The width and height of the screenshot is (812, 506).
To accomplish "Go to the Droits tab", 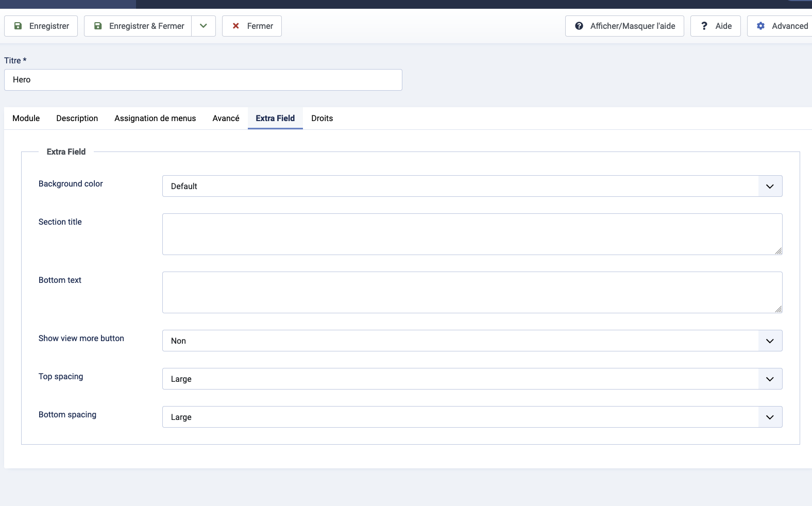I will coord(322,119).
